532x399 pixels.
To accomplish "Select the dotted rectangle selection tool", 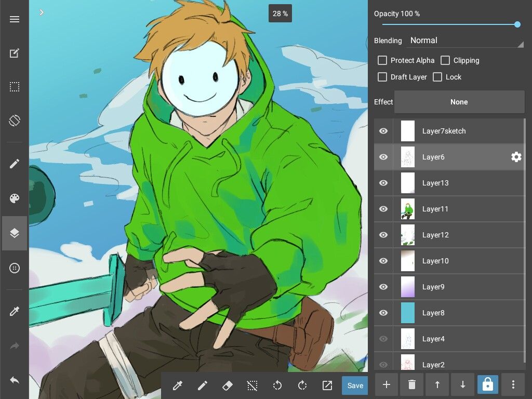I will click(x=14, y=87).
